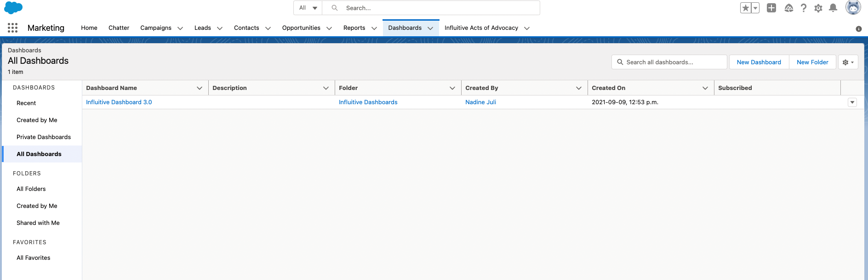Open the Influitive Dashboards folder link
868x280 pixels.
tap(368, 102)
